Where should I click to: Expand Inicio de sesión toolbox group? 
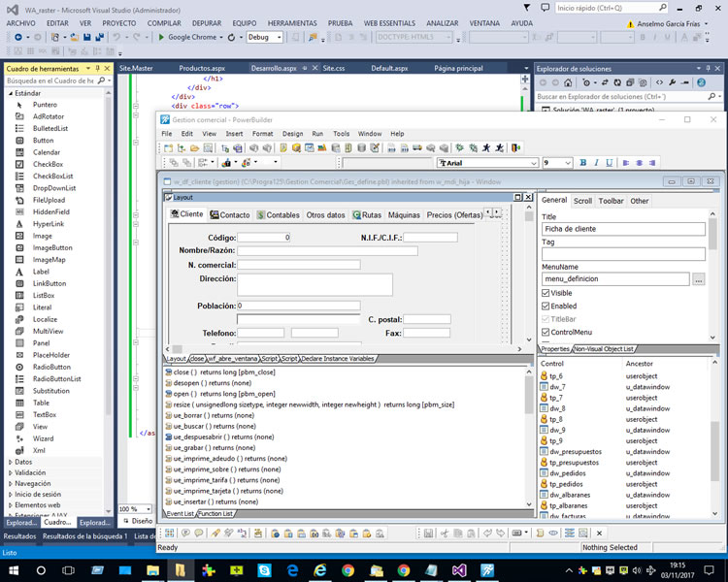point(11,495)
